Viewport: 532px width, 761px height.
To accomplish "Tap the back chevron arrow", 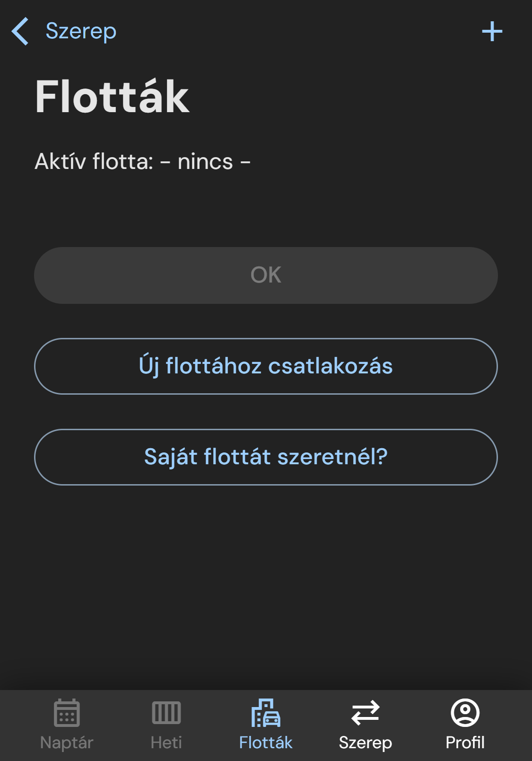I will [20, 31].
